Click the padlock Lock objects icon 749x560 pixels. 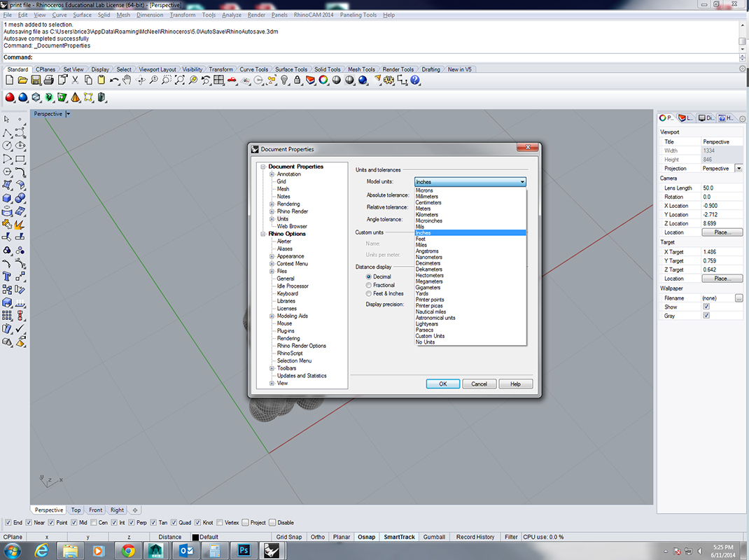[x=297, y=80]
